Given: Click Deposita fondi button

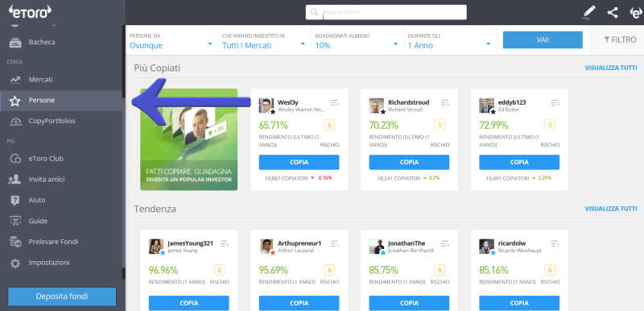Looking at the screenshot, I should (x=62, y=296).
